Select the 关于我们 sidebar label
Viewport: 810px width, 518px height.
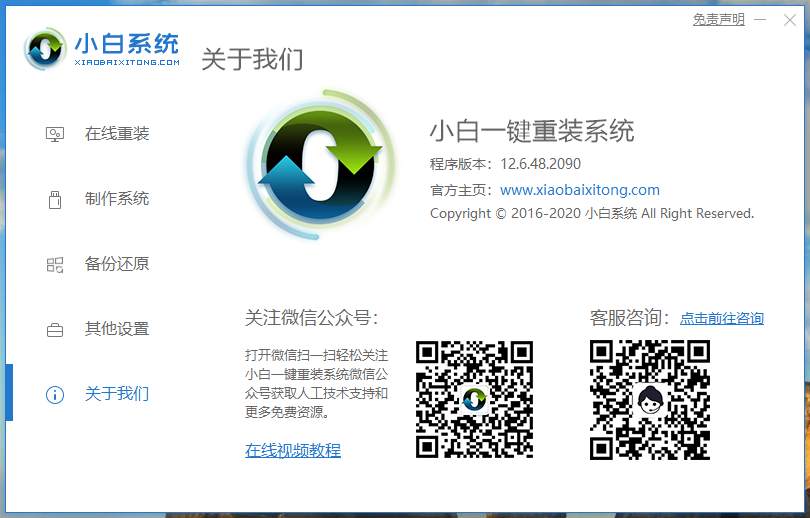[x=117, y=394]
